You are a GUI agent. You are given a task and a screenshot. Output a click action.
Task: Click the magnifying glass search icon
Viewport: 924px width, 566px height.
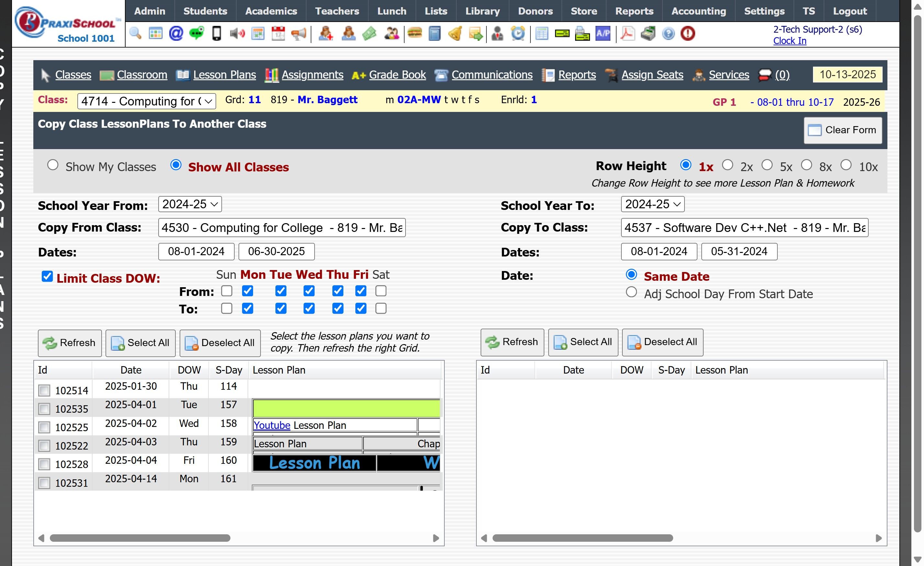135,34
